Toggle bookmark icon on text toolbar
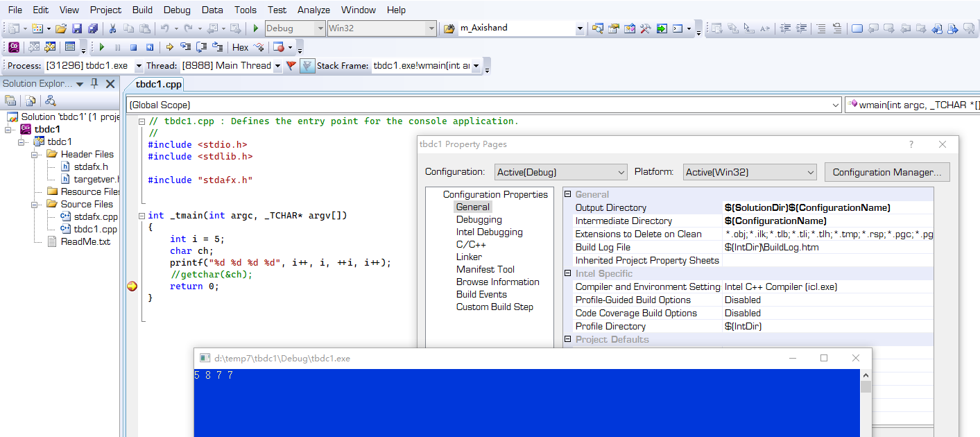 (x=857, y=28)
